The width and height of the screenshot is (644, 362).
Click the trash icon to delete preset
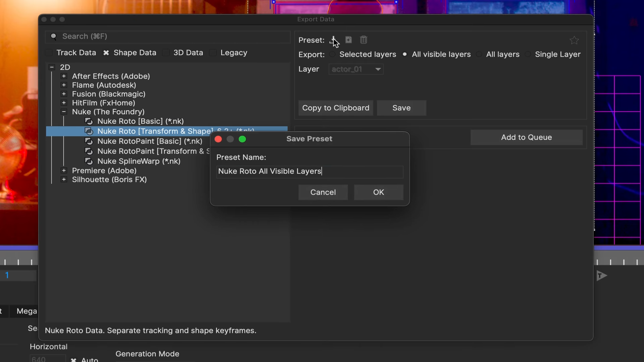[364, 40]
